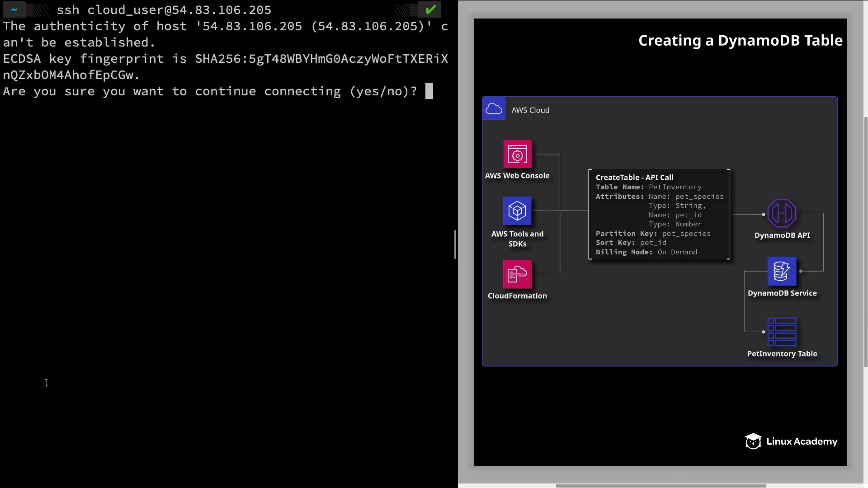This screenshot has width=868, height=488.
Task: Click the AWS Tools and SDKs icon
Action: coord(517,211)
